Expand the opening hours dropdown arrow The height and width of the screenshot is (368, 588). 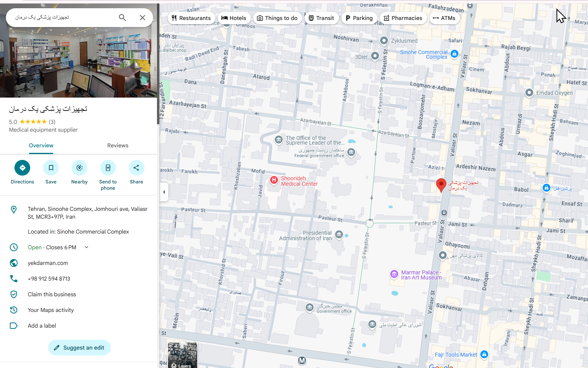[x=87, y=247]
